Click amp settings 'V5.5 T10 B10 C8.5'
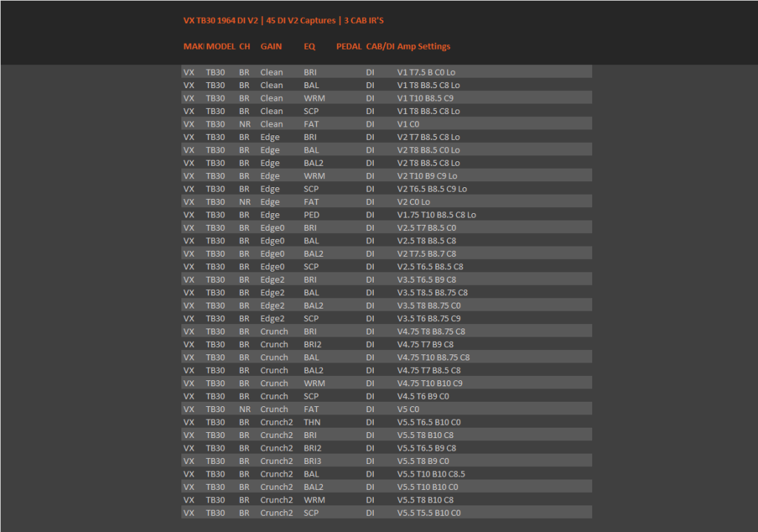The height and width of the screenshot is (532, 758). point(432,474)
